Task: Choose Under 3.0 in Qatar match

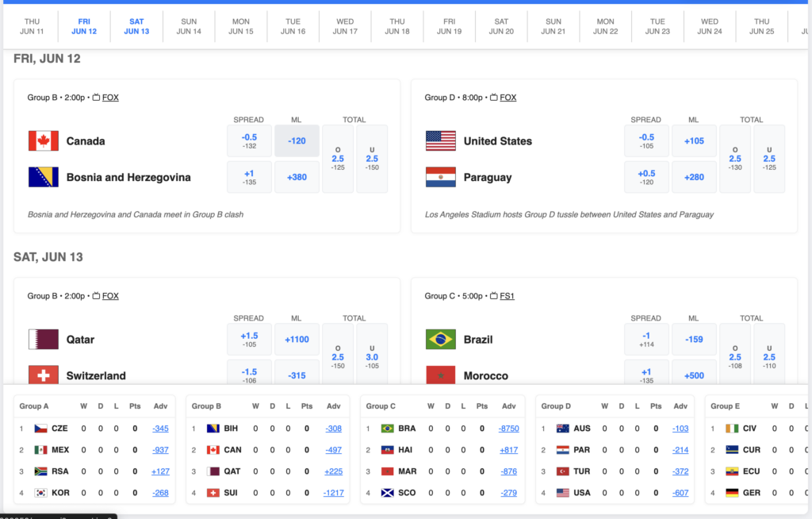Action: [372, 355]
